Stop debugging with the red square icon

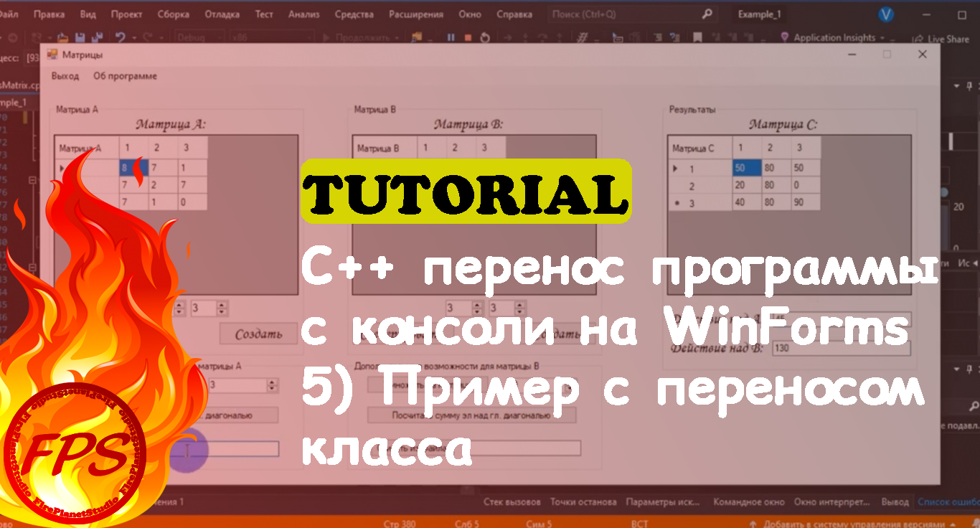pyautogui.click(x=468, y=37)
